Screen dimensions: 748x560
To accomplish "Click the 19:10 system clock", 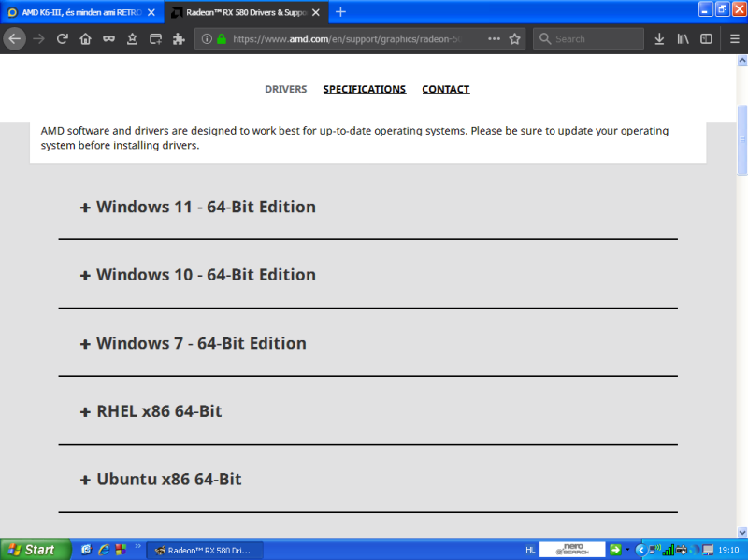I will click(x=728, y=550).
